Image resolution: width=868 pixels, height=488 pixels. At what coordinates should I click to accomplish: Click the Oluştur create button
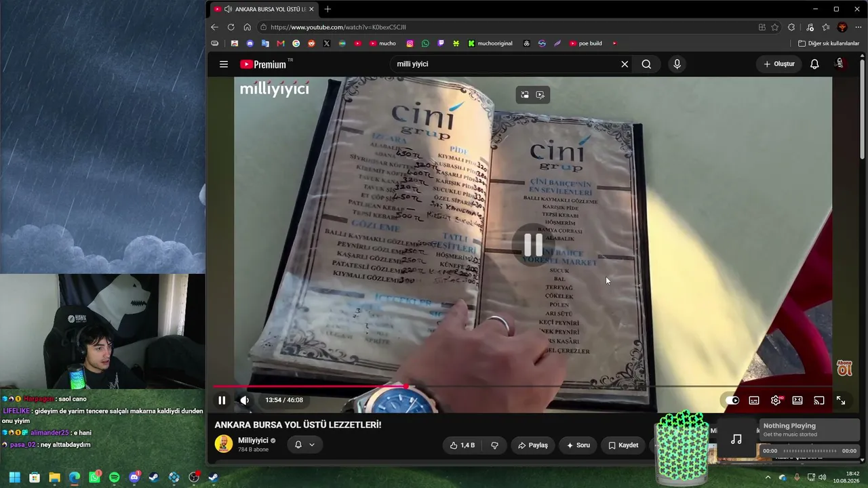point(779,64)
